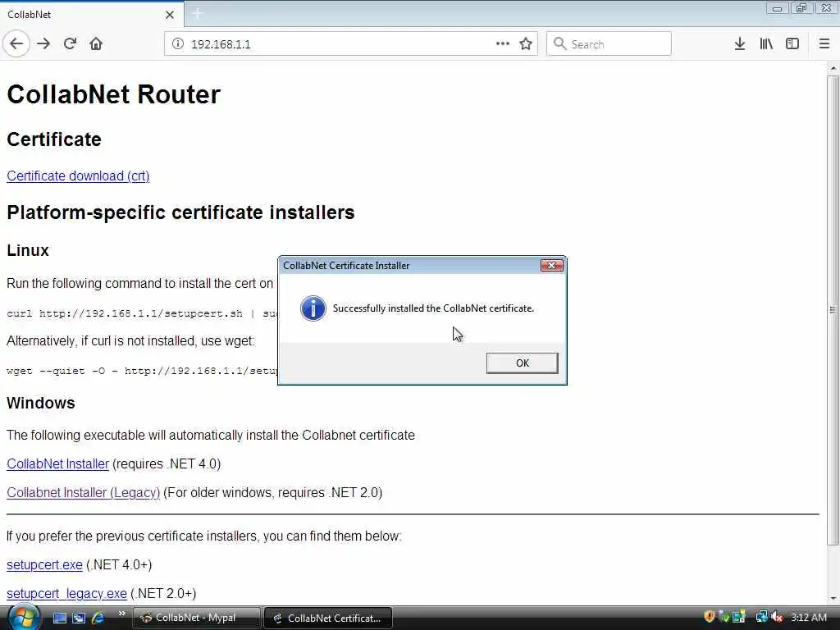840x630 pixels.
Task: Go to the browser Home page
Action: pos(96,44)
